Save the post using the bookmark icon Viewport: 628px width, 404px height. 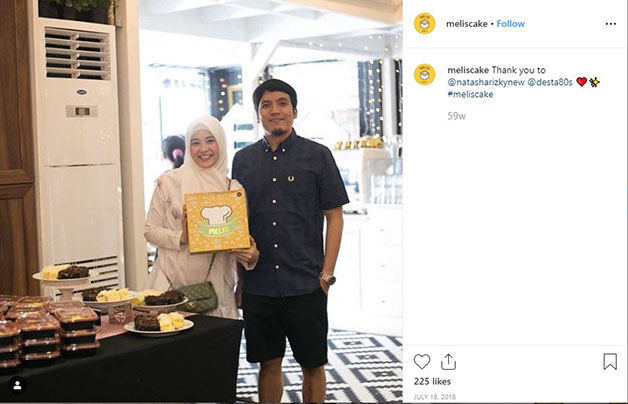610,361
